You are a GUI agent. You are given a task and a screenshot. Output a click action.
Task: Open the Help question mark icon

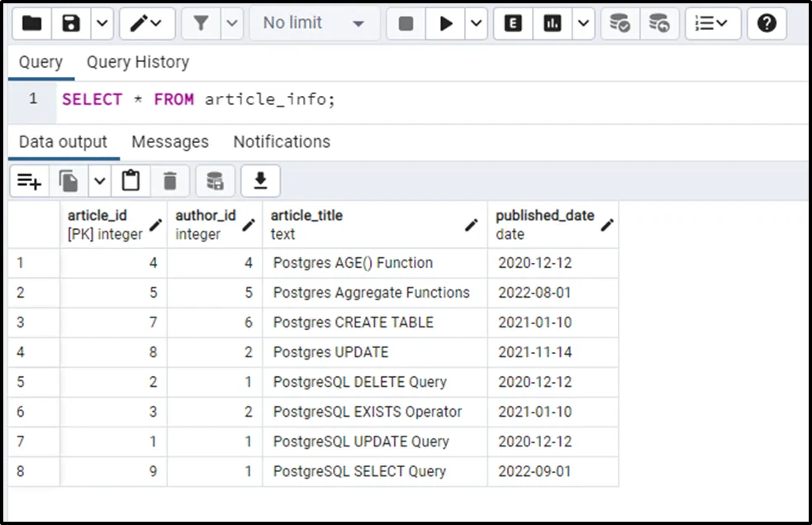(767, 23)
